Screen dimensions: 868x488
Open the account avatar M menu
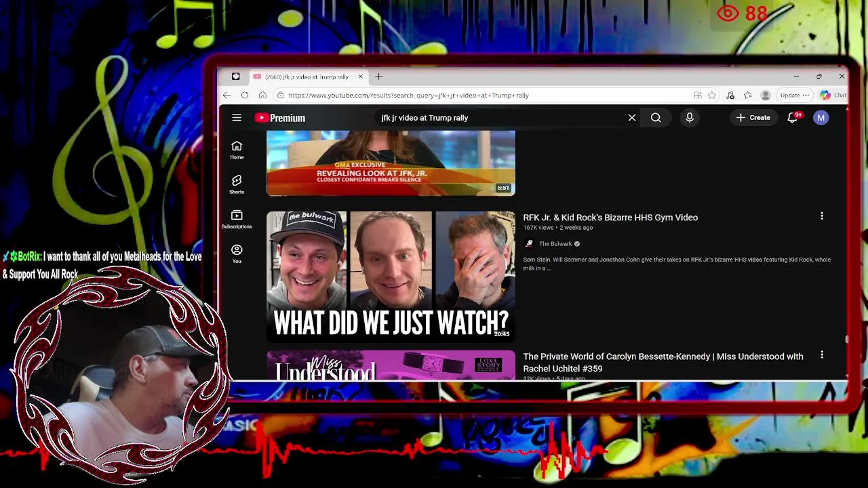821,118
